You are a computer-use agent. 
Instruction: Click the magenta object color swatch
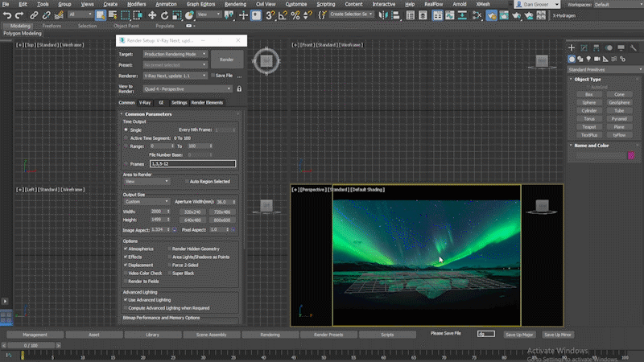coord(631,155)
